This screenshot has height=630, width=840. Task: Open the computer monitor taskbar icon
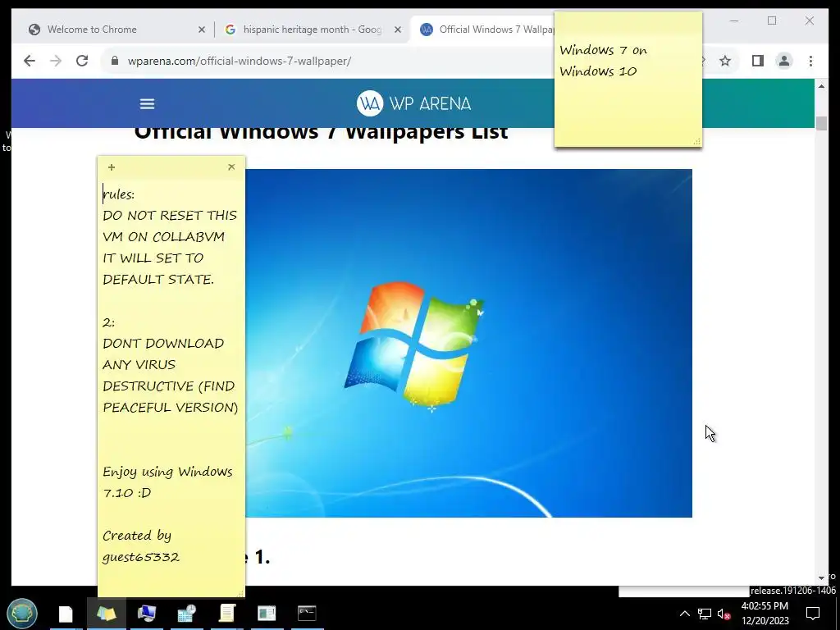146,614
